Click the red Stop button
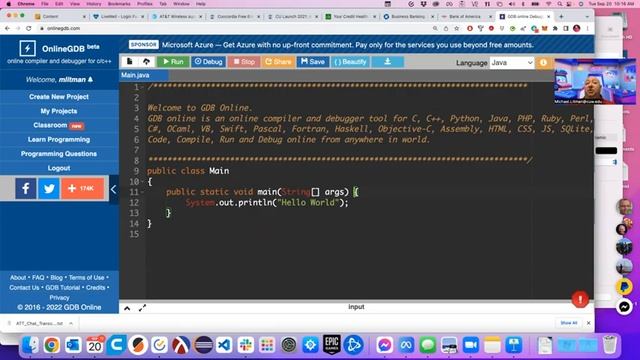 (244, 62)
